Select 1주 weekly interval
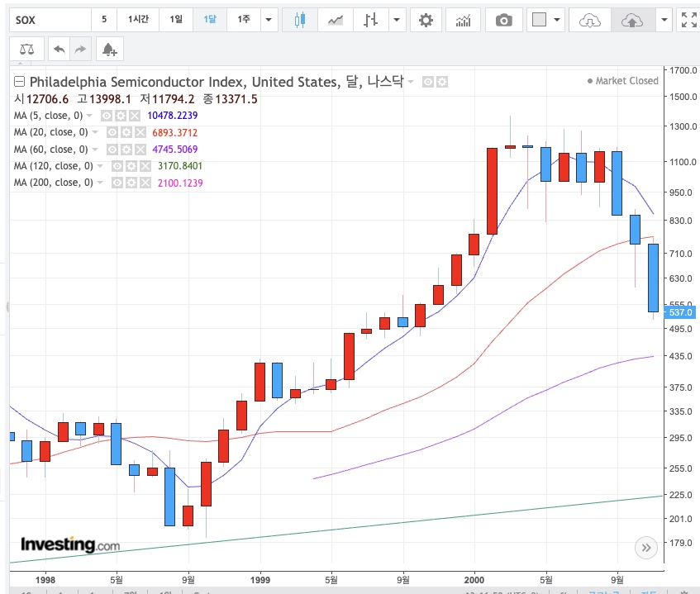 tap(244, 20)
